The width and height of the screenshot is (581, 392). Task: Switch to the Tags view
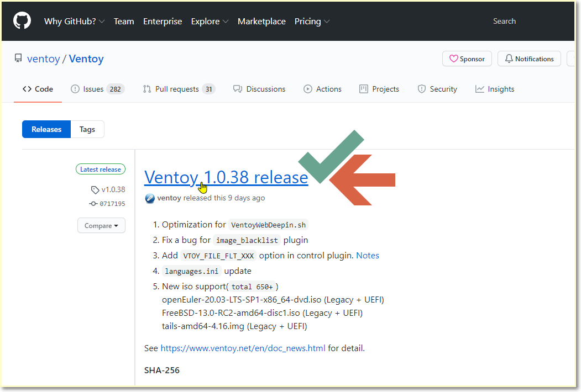point(87,129)
